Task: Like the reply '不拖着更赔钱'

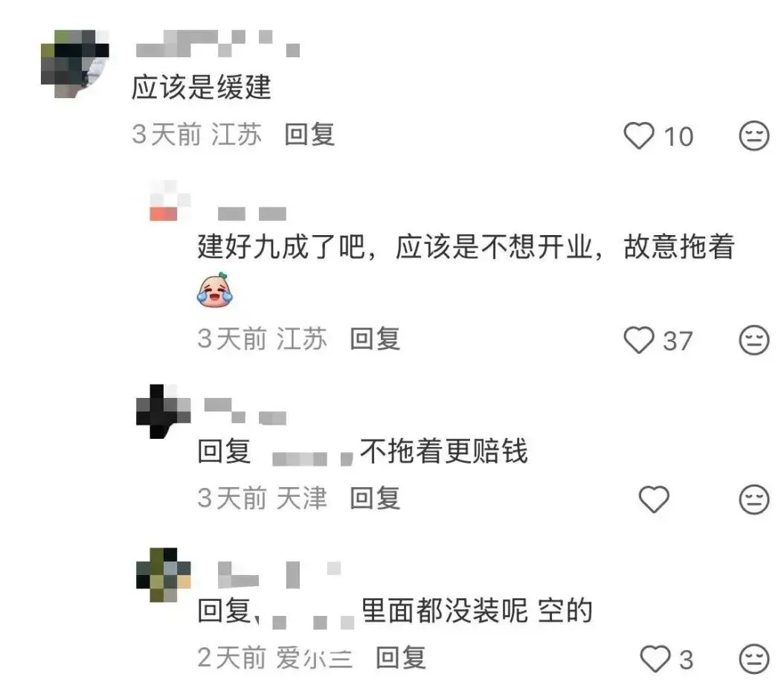Action: 654,499
